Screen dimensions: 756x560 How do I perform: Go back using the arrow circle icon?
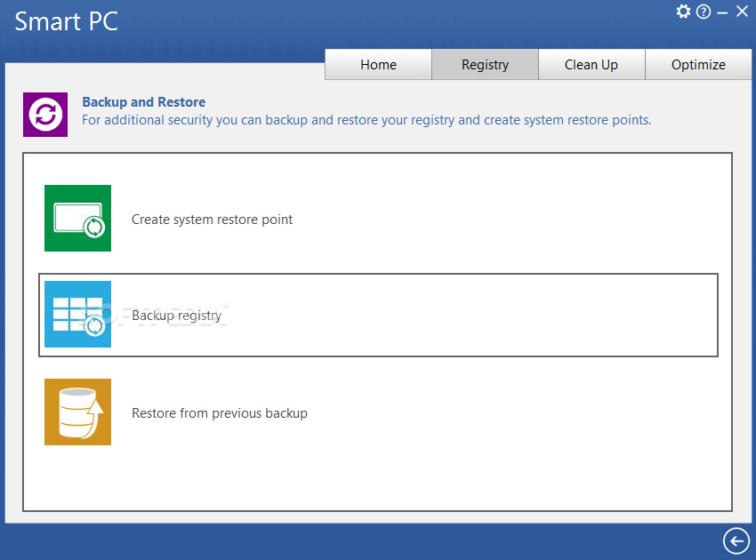(736, 540)
